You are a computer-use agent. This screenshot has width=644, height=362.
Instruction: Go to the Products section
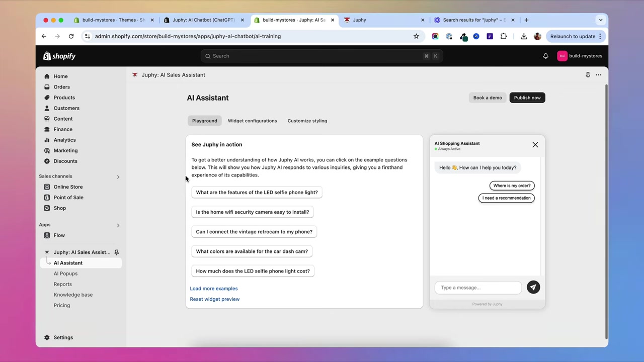(64, 98)
